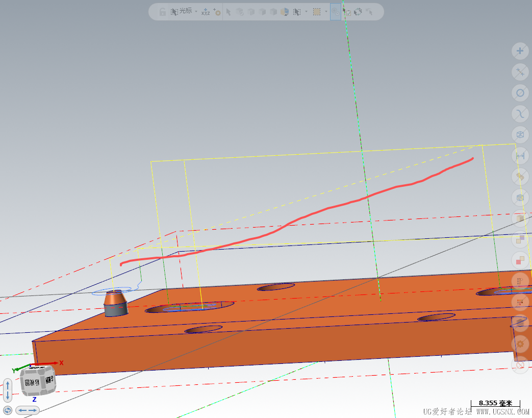Expand the dropdown after the cursor-select icon
The height and width of the screenshot is (418, 532).
306,12
